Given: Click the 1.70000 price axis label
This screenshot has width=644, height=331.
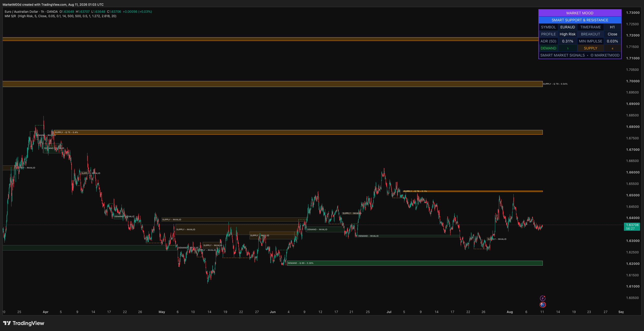Looking at the screenshot, I should pyautogui.click(x=633, y=81).
